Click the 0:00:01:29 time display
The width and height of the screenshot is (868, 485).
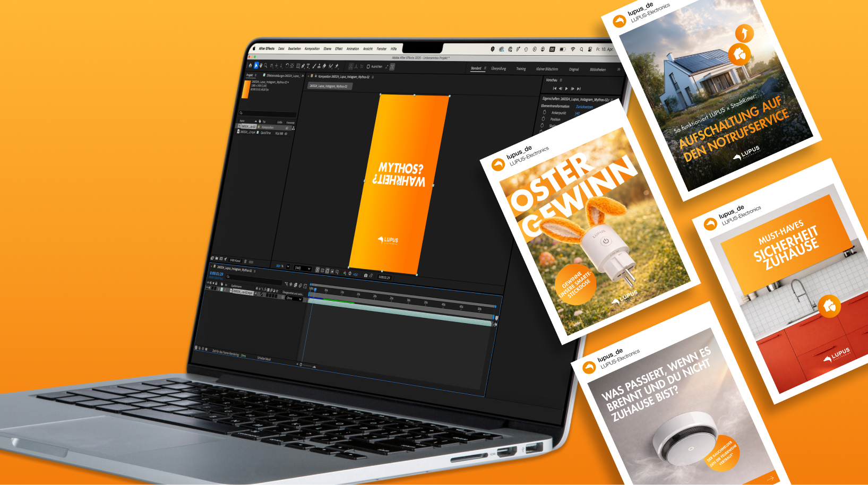click(x=216, y=274)
